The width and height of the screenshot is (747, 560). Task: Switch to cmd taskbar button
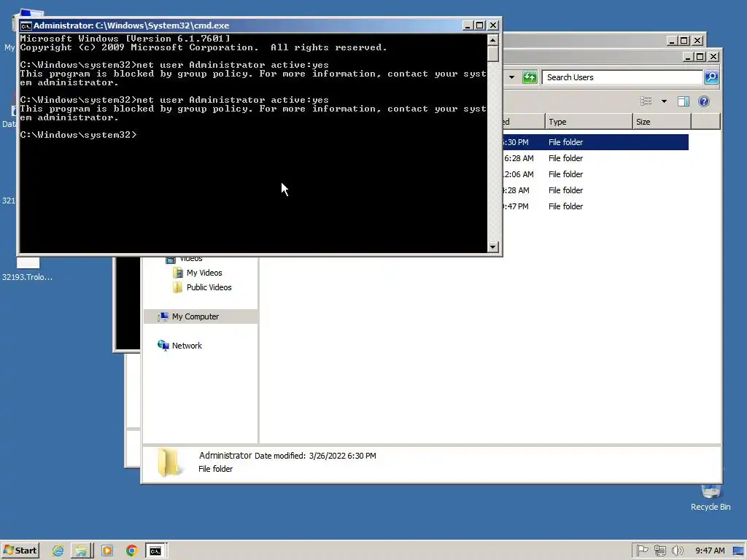click(156, 551)
